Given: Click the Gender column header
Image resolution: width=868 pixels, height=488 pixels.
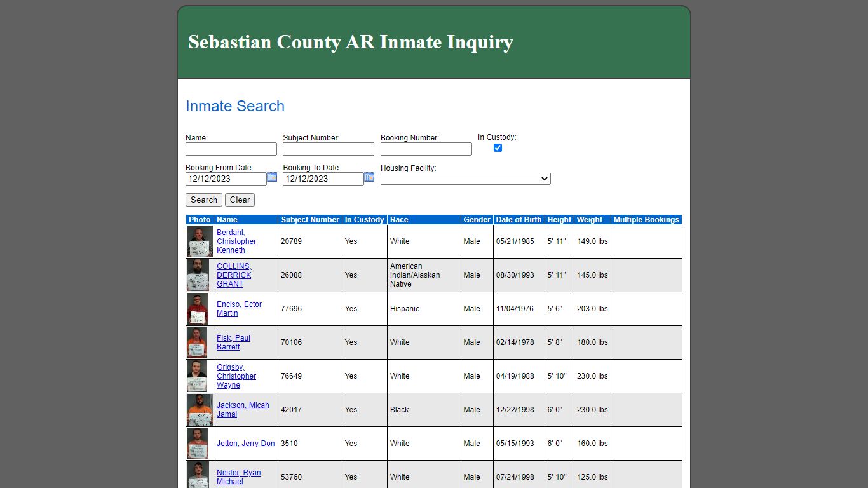Looking at the screenshot, I should [477, 220].
